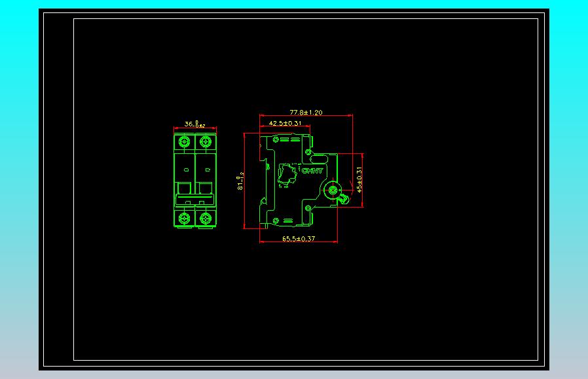Image resolution: width=588 pixels, height=379 pixels.
Task: Select the circular handle pivot on side view
Action: click(332, 190)
